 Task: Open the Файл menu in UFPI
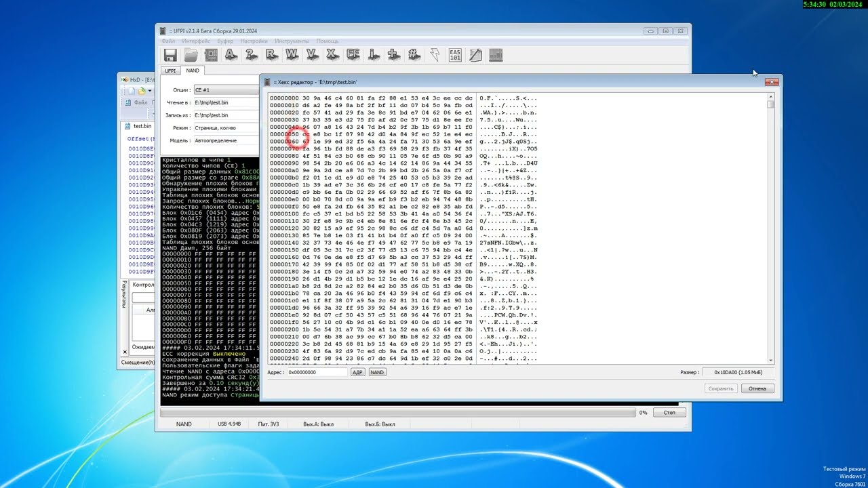click(x=168, y=41)
